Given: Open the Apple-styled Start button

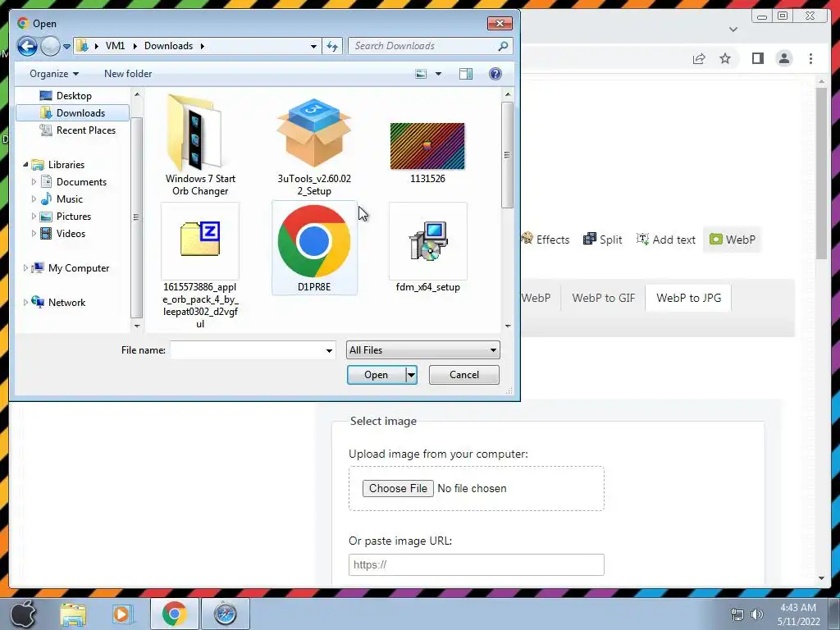Looking at the screenshot, I should (x=22, y=614).
